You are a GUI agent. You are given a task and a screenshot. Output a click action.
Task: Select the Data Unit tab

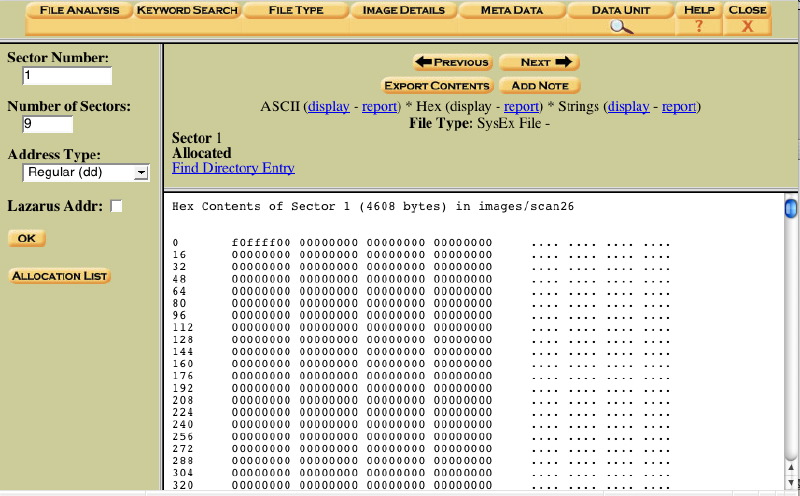pos(621,10)
